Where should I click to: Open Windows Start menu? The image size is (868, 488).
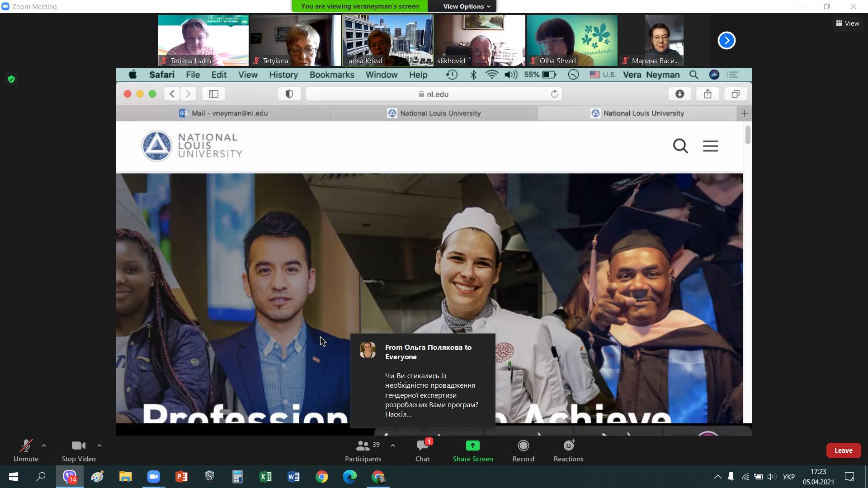[x=13, y=477]
